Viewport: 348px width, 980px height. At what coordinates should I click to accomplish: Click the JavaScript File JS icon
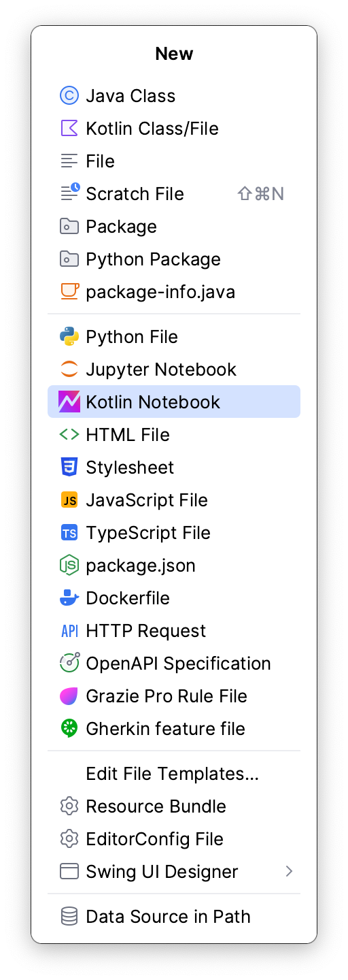coord(69,500)
